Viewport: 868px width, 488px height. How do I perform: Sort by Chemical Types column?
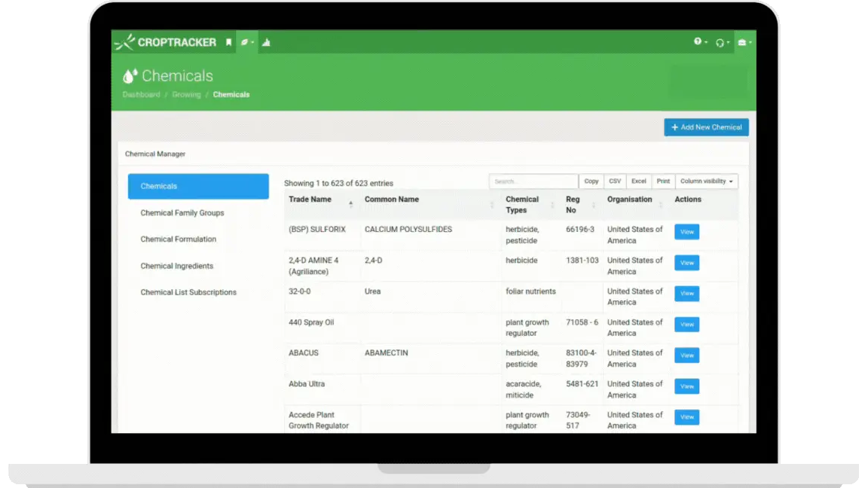tap(530, 205)
